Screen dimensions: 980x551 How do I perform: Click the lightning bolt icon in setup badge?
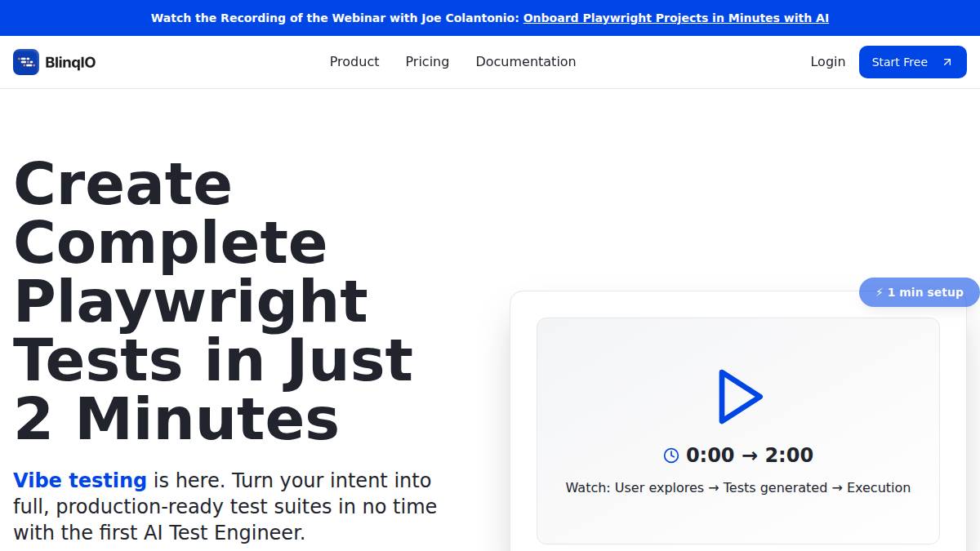point(880,292)
